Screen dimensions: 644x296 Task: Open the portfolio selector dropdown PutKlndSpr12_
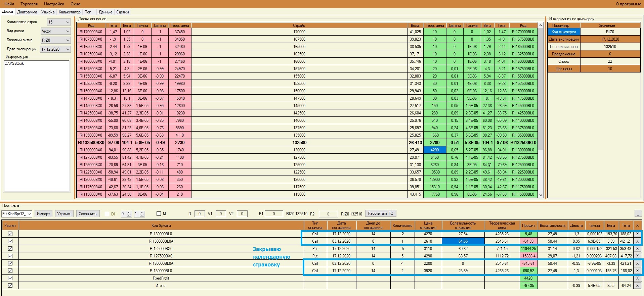pyautogui.click(x=17, y=214)
